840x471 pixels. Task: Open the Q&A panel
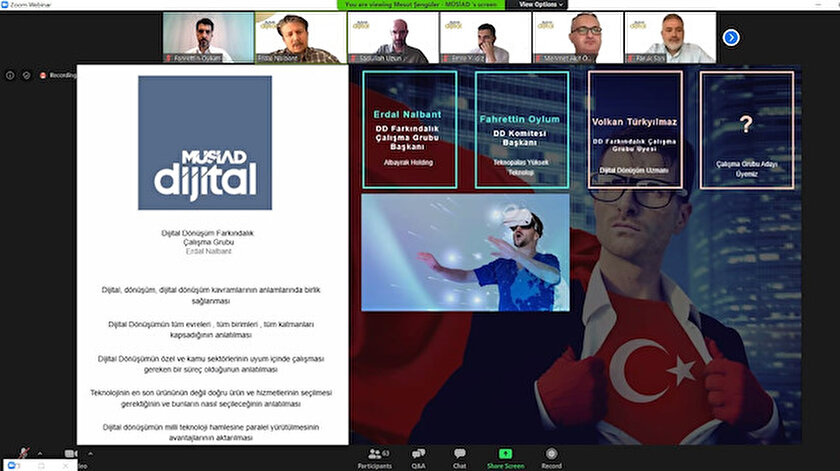418,458
